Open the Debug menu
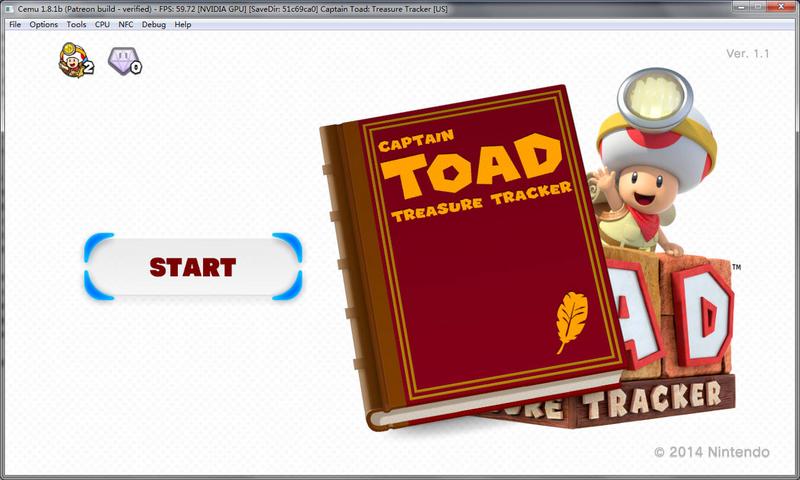Viewport: 800px width, 480px height. (x=154, y=24)
